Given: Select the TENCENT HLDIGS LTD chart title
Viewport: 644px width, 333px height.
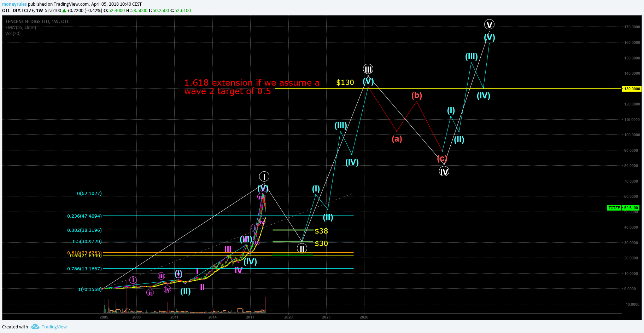Looking at the screenshot, I should click(37, 21).
